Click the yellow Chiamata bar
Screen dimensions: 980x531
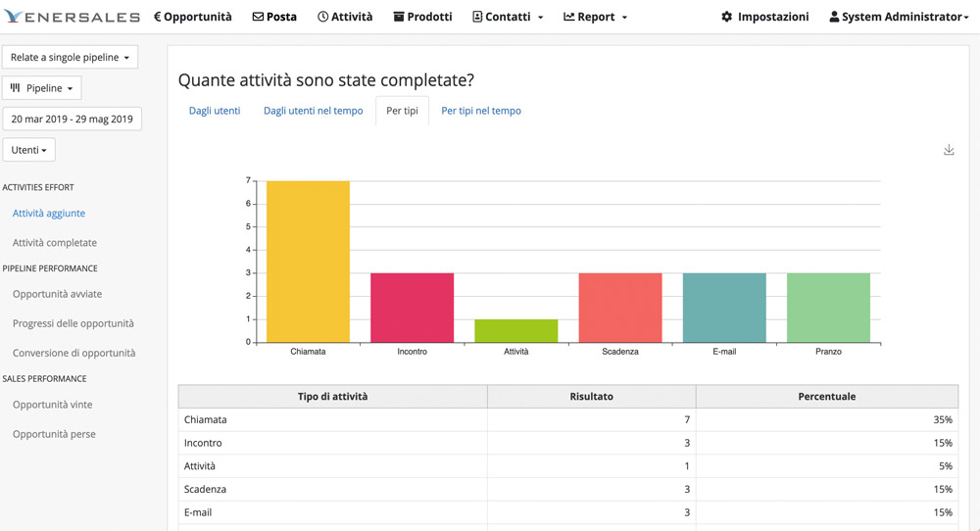click(x=308, y=262)
